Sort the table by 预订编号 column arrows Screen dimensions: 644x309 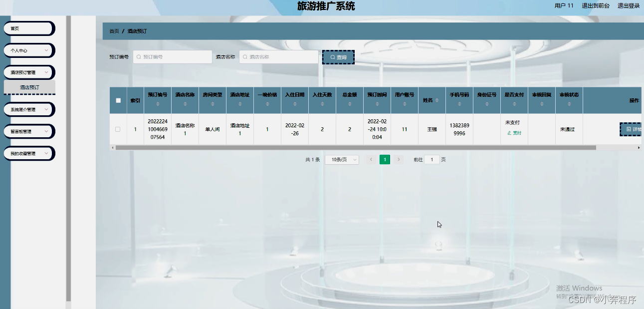point(158,104)
